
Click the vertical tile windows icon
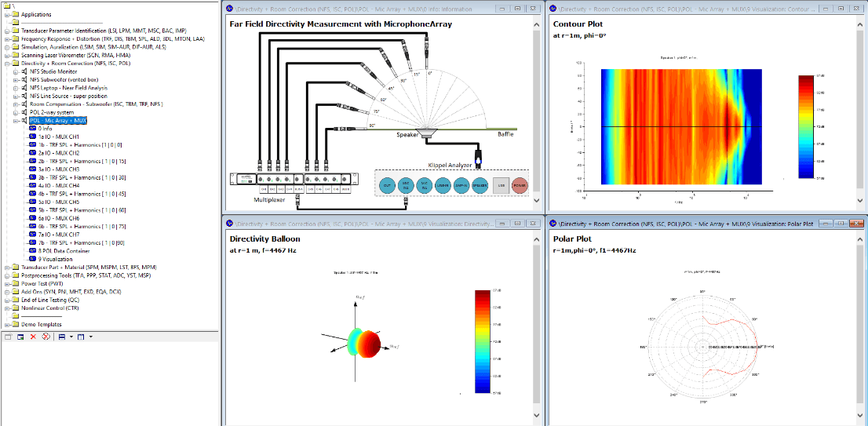82,337
